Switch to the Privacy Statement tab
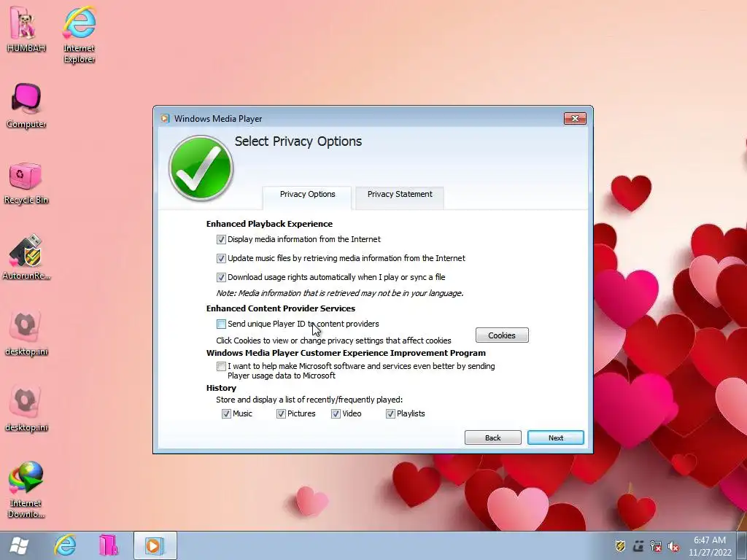This screenshot has width=747, height=560. click(400, 198)
